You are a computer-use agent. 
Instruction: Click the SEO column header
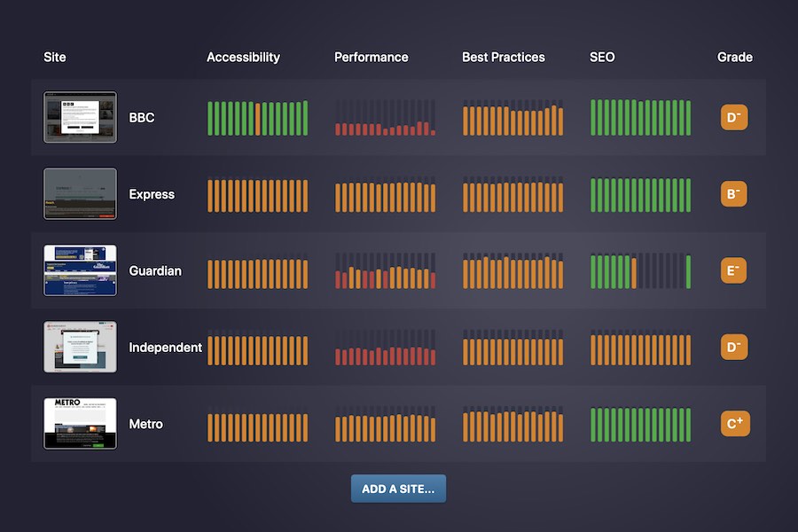[602, 57]
